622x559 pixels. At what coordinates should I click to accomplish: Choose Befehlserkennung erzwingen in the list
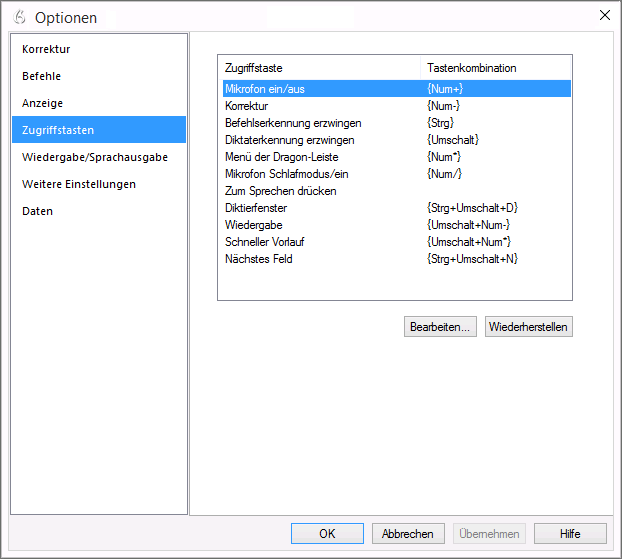click(x=397, y=123)
